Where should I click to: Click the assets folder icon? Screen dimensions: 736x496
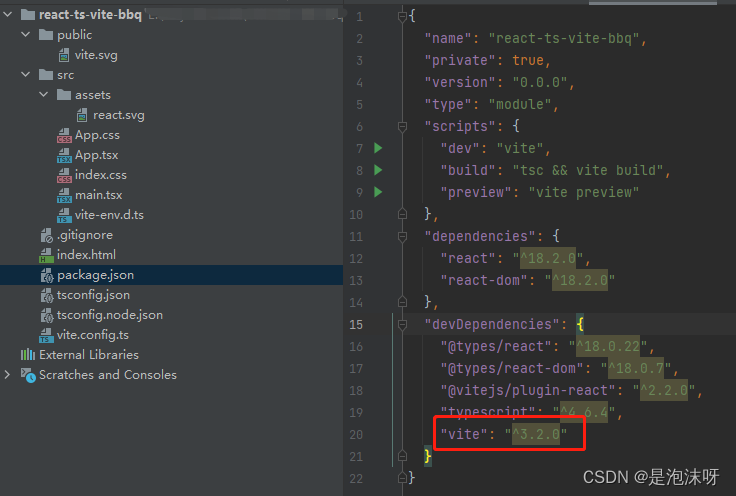(63, 95)
